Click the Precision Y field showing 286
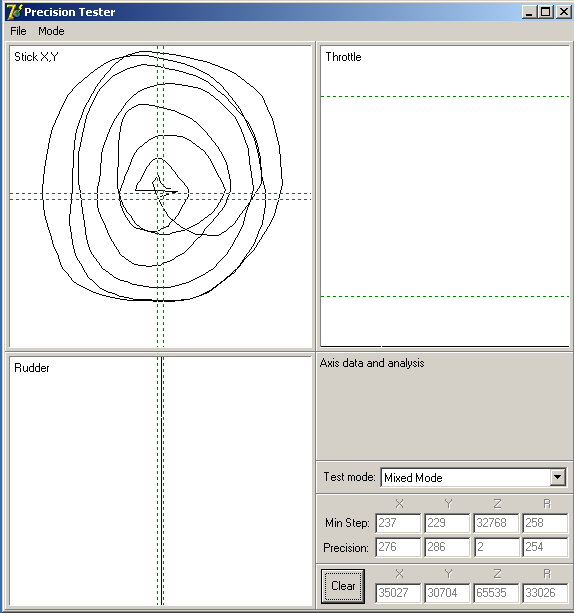The height and width of the screenshot is (613, 574). pyautogui.click(x=447, y=547)
